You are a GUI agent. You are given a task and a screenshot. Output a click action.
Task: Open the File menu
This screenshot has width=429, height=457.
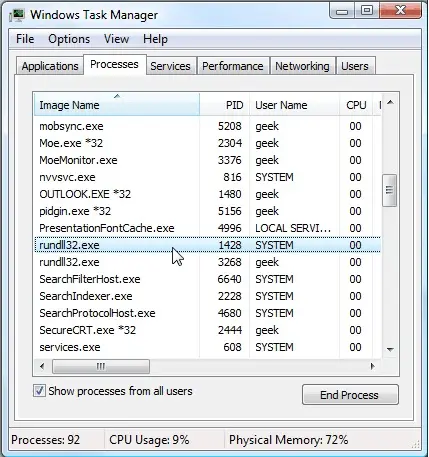[25, 39]
